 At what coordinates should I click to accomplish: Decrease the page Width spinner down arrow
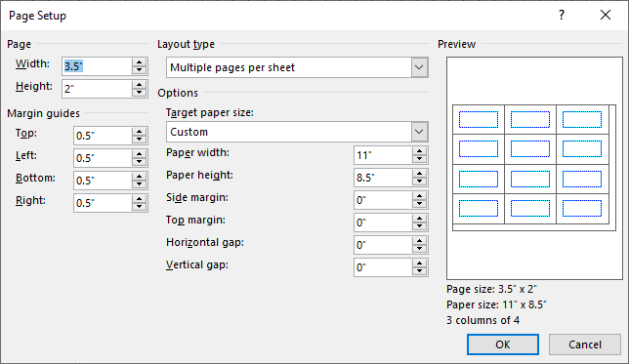[x=139, y=70]
